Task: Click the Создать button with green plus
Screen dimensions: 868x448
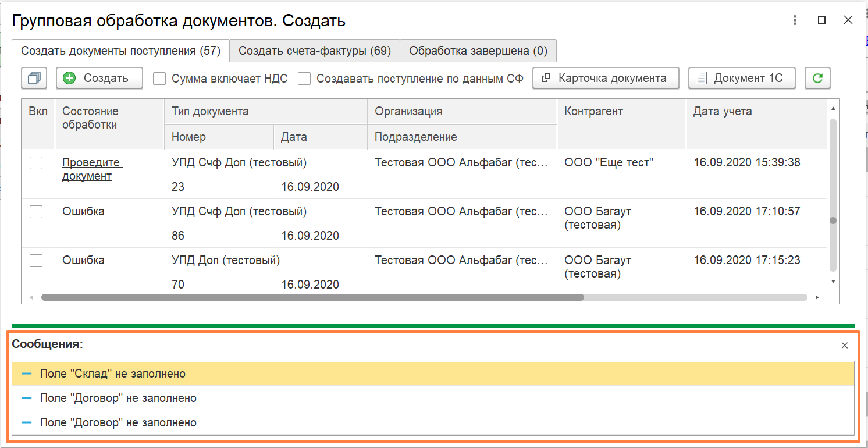Action: [99, 78]
